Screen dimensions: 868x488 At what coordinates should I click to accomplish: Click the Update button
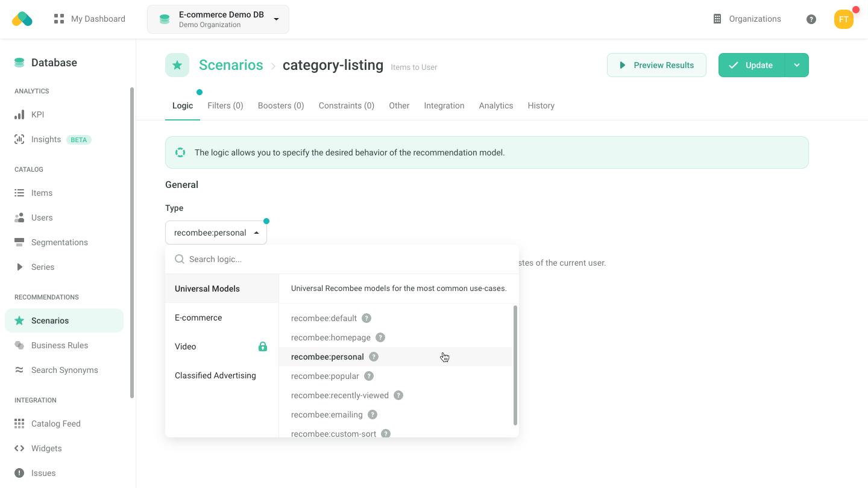(752, 65)
